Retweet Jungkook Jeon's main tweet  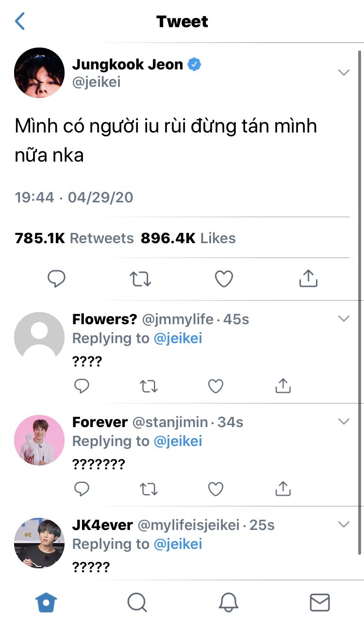tap(141, 279)
